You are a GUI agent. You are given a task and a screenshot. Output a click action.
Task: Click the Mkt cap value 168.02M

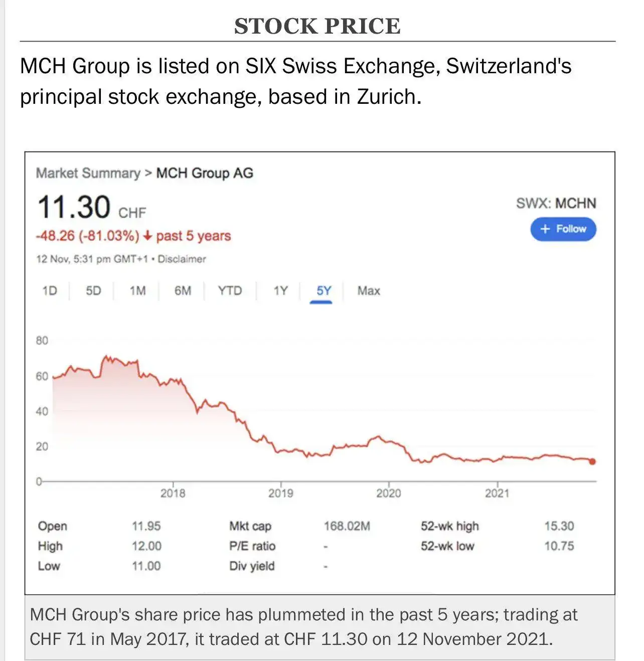tap(347, 526)
